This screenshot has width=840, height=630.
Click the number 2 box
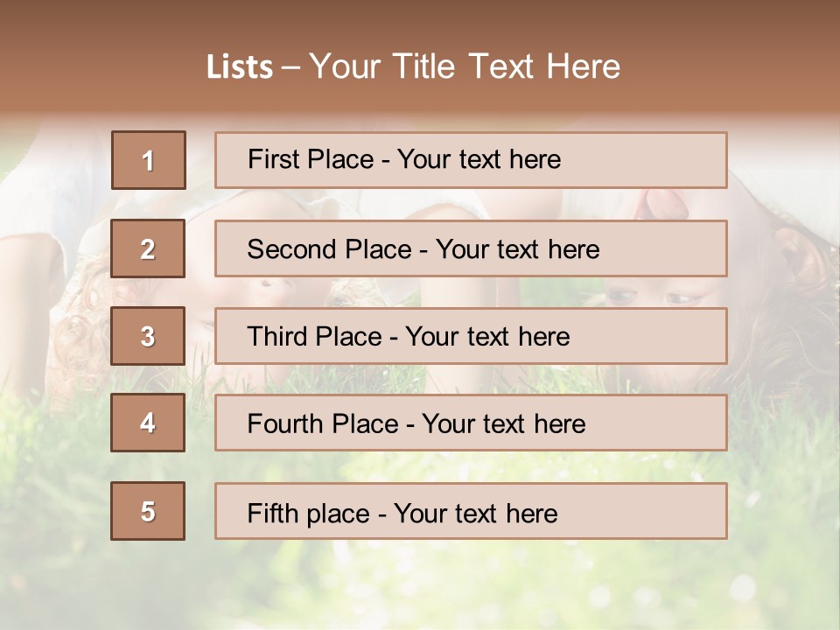click(148, 248)
